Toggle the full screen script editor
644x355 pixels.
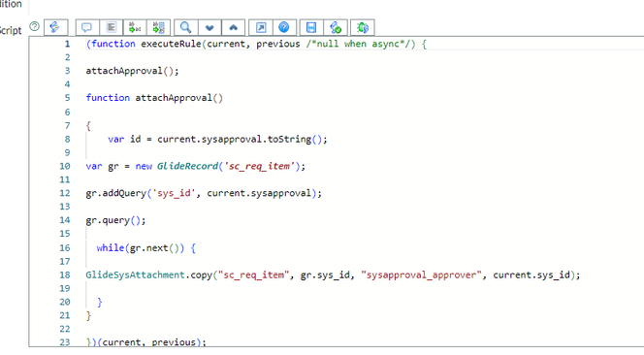[261, 27]
